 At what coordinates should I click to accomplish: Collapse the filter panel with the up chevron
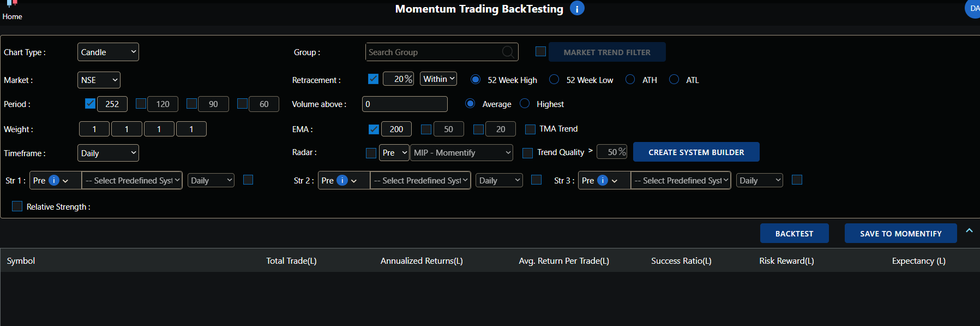click(969, 231)
